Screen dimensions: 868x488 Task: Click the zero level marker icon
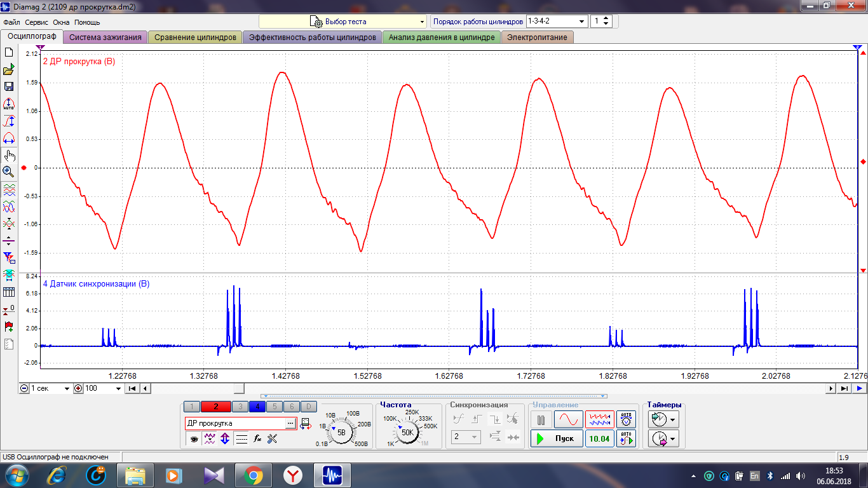coord(9,309)
